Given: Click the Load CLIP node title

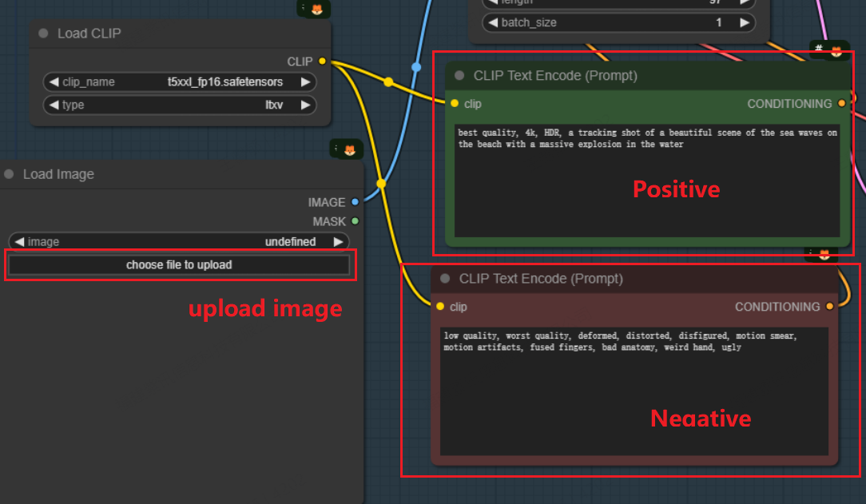Looking at the screenshot, I should pos(89,34).
